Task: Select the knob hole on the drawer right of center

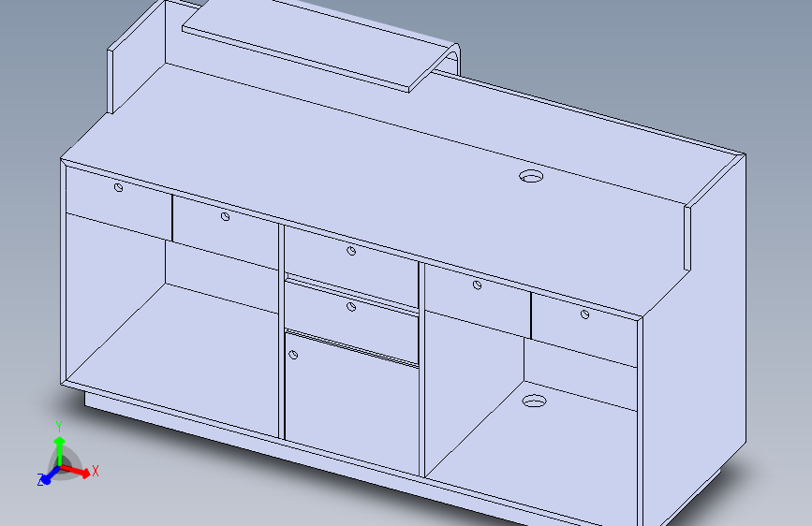Action: pos(478,285)
